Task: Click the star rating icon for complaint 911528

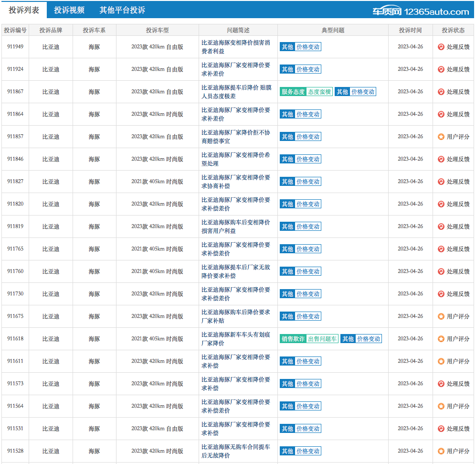Action: [x=441, y=451]
